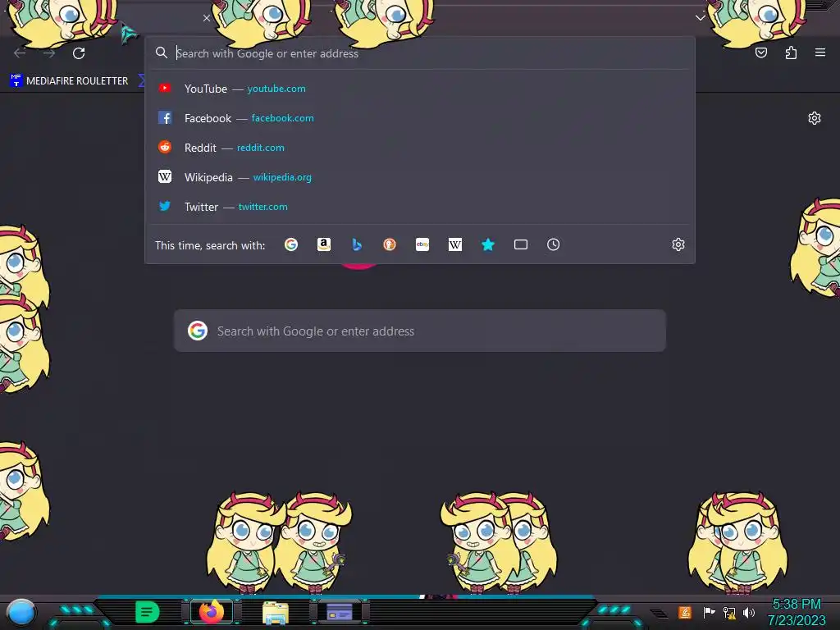
Task: Select Facebook suggestion facebook.com
Action: (420, 118)
